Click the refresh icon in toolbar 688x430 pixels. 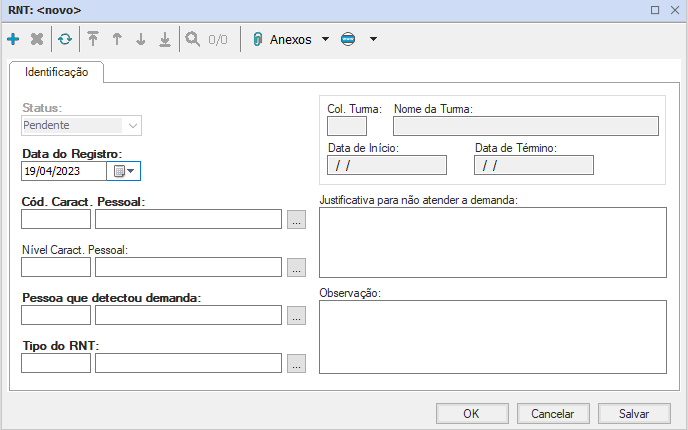[65, 40]
